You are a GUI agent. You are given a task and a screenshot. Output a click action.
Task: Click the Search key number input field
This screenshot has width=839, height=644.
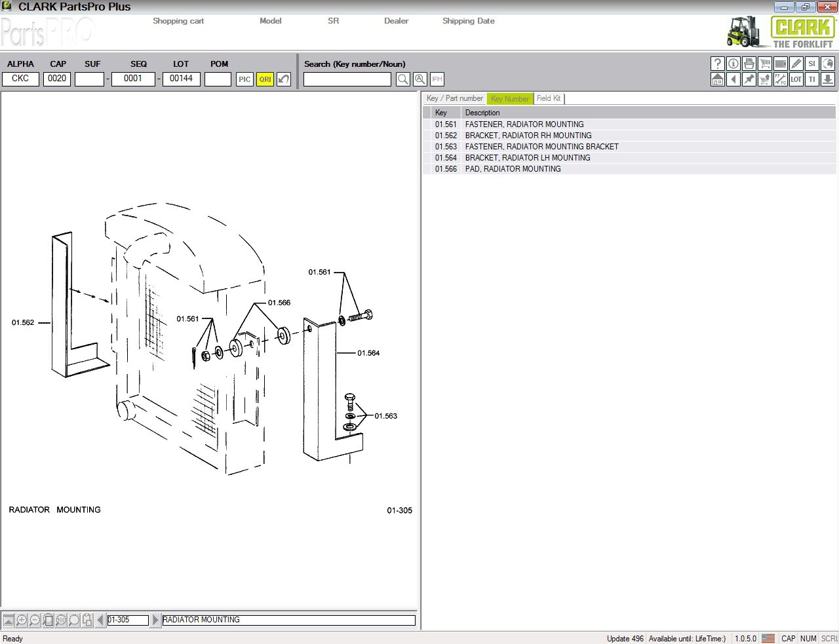(347, 79)
